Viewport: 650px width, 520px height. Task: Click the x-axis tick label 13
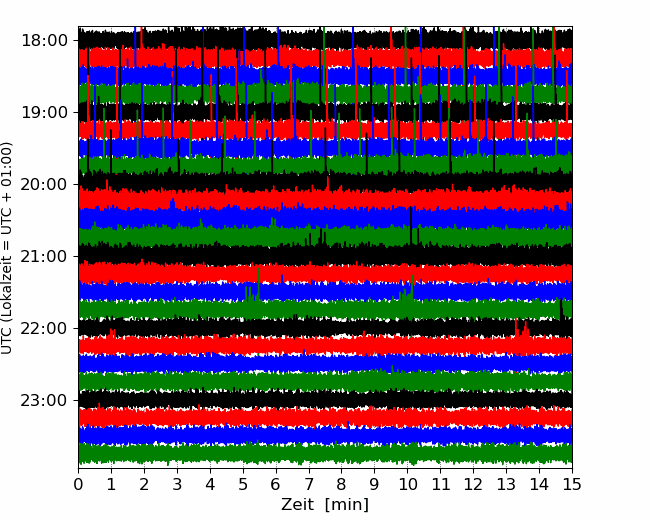click(x=506, y=484)
